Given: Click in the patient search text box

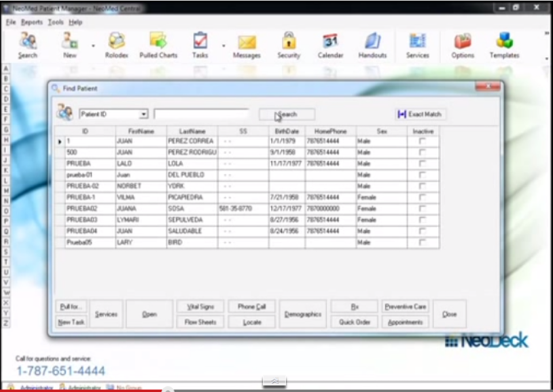Looking at the screenshot, I should tap(200, 114).
